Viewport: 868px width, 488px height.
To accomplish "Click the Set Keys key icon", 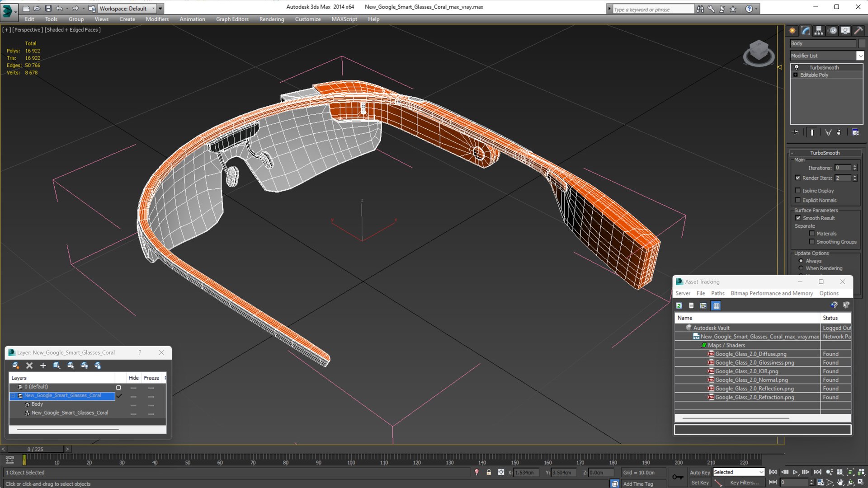I will point(677,477).
